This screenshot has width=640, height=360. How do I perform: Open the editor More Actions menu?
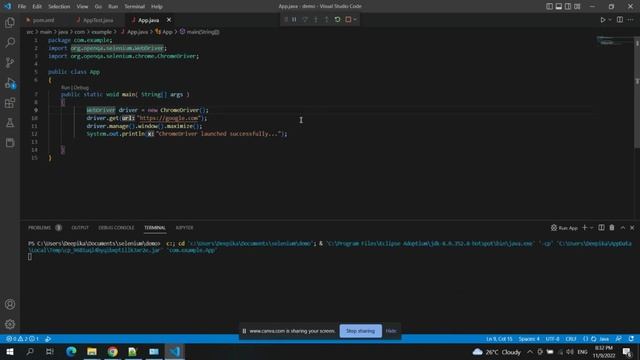coord(631,20)
